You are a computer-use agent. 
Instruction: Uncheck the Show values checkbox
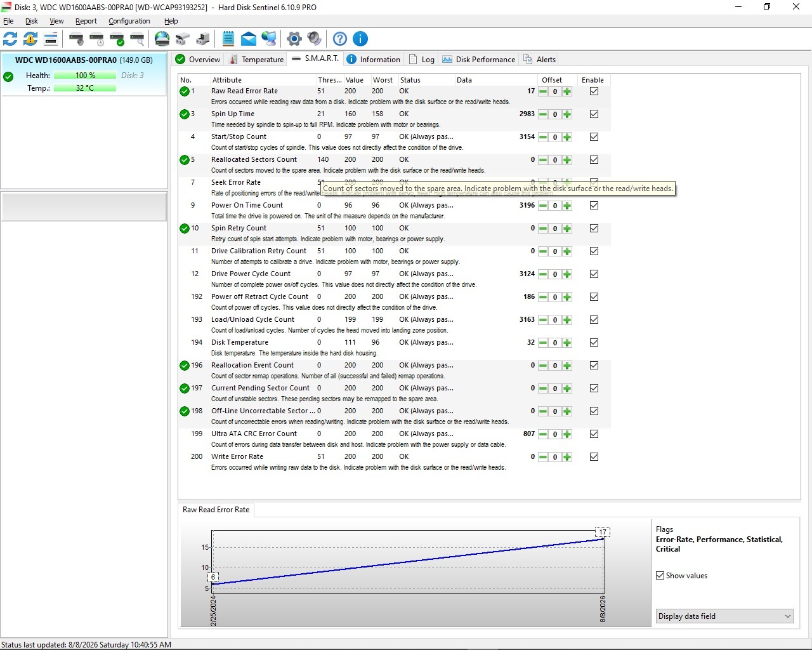[x=660, y=576]
